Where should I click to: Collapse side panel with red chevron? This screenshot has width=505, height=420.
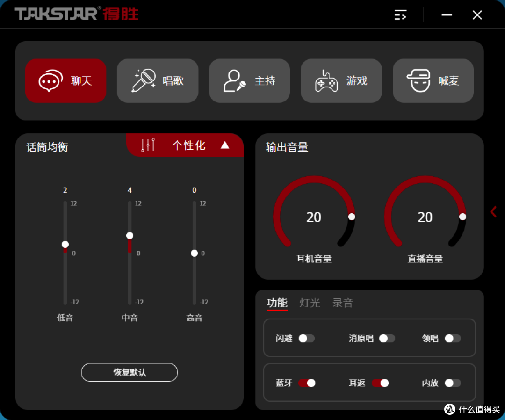[493, 211]
